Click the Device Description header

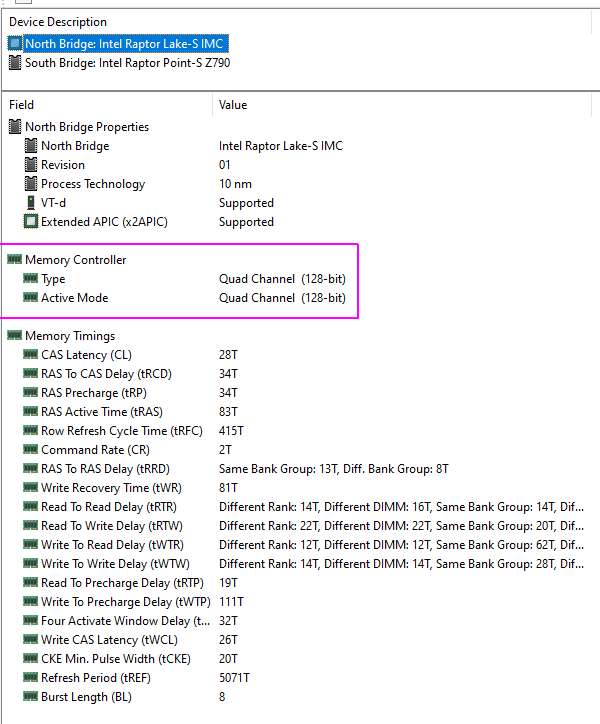[58, 22]
